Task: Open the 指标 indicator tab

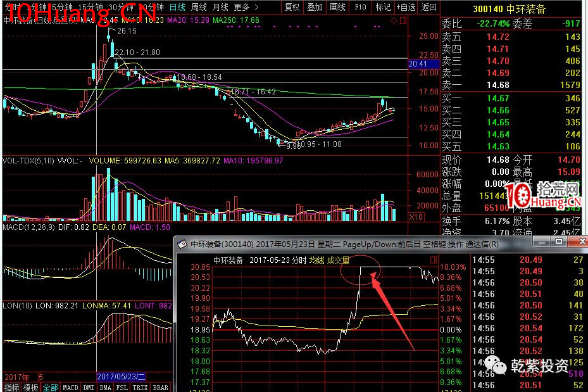Action: 11,388
